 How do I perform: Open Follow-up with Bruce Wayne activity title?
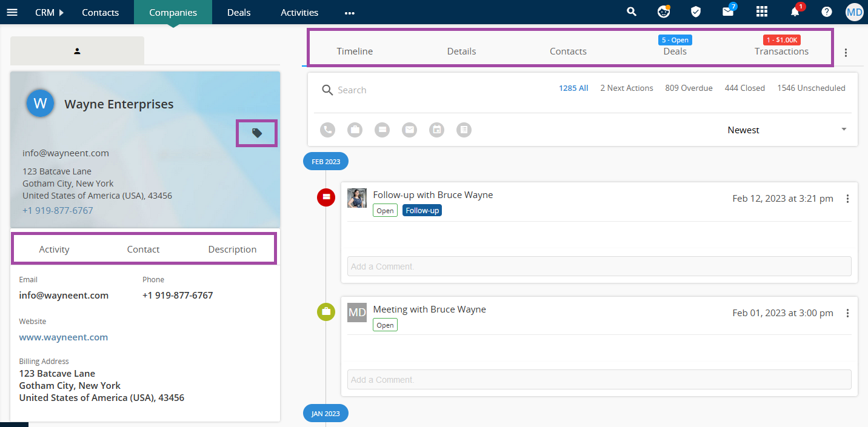pos(433,195)
